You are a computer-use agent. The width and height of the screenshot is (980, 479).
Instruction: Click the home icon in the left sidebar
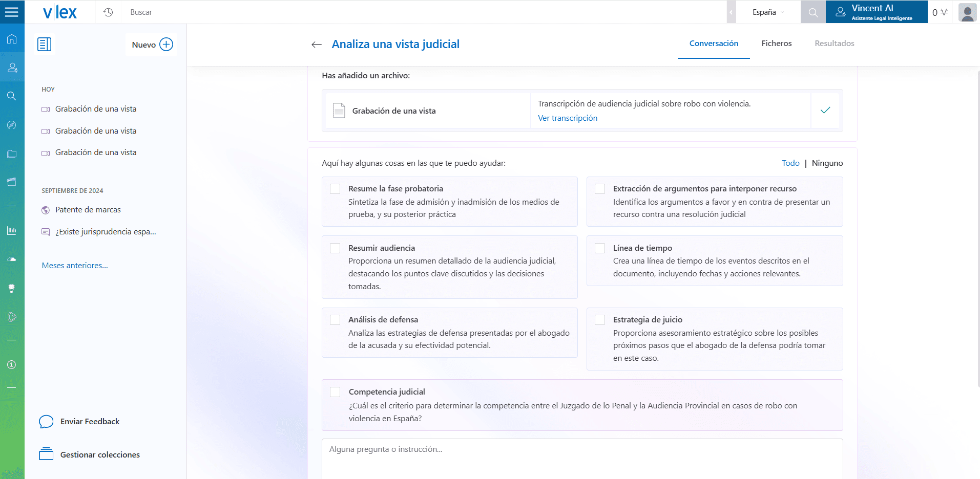pos(12,39)
